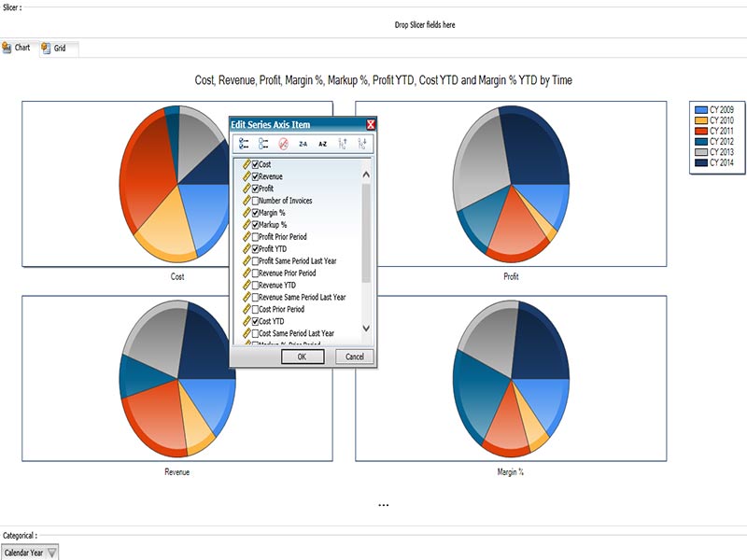Click the Revenue pie chart
The height and width of the screenshot is (560, 747).
click(x=176, y=379)
